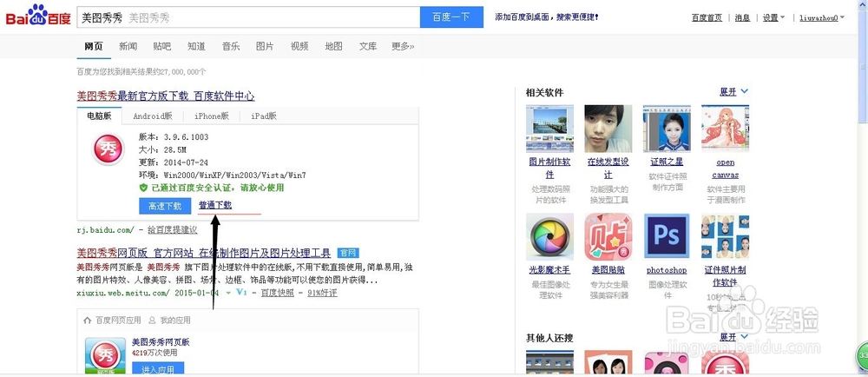Switch to the 贴吧 tab
The height and width of the screenshot is (377, 868).
162,47
